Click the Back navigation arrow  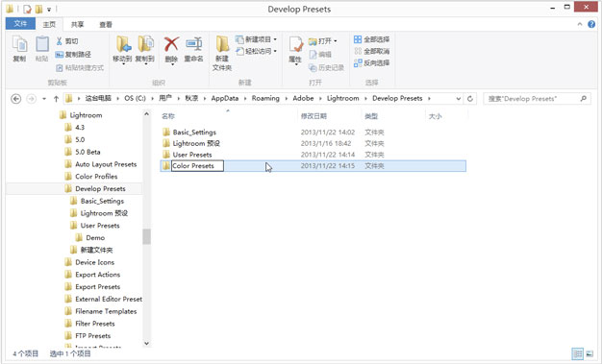(15, 99)
